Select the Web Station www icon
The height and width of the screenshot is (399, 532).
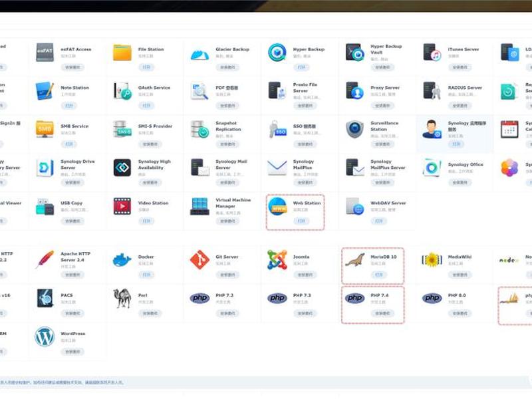tap(277, 206)
